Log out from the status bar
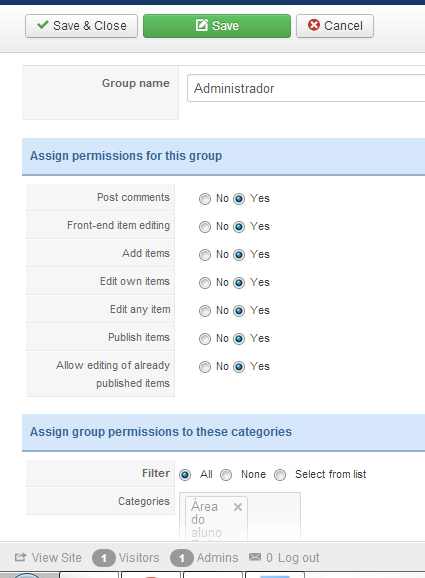425x578 pixels. click(298, 557)
